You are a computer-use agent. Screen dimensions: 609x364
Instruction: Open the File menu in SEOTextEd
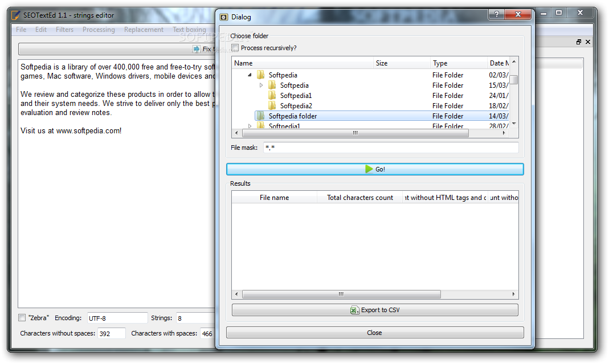(21, 30)
